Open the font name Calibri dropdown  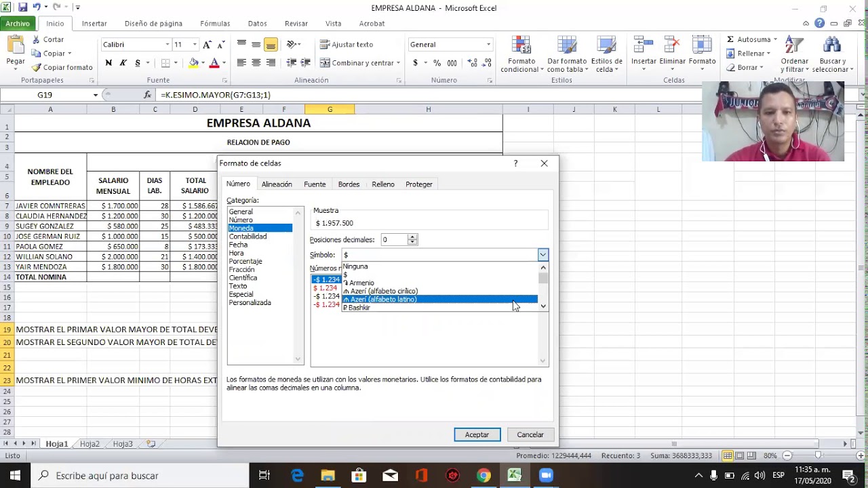(167, 45)
